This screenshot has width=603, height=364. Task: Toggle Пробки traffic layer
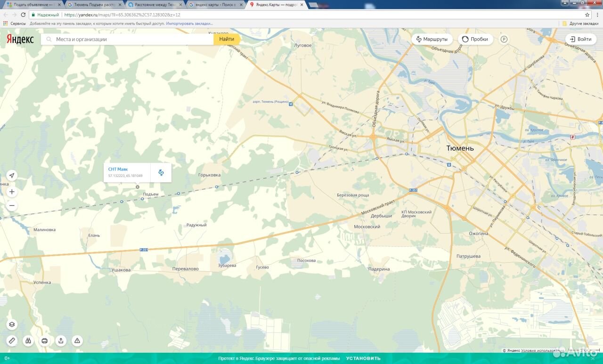click(x=475, y=39)
